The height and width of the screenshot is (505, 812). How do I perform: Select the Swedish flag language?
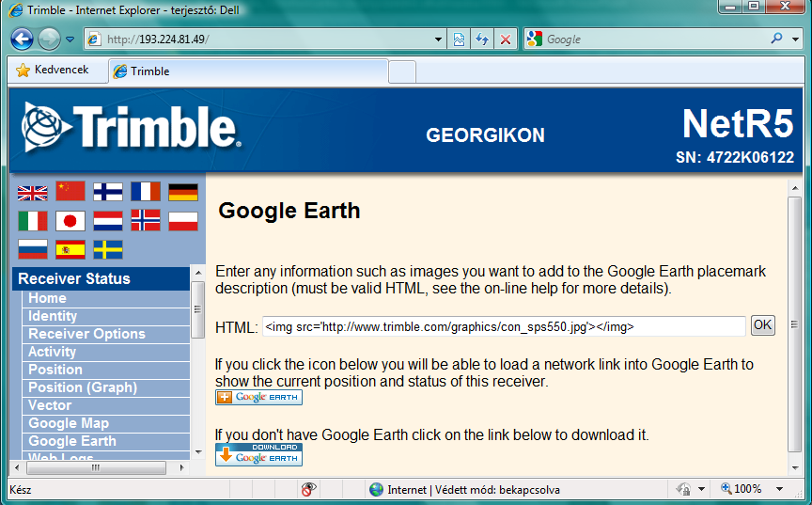[x=108, y=249]
